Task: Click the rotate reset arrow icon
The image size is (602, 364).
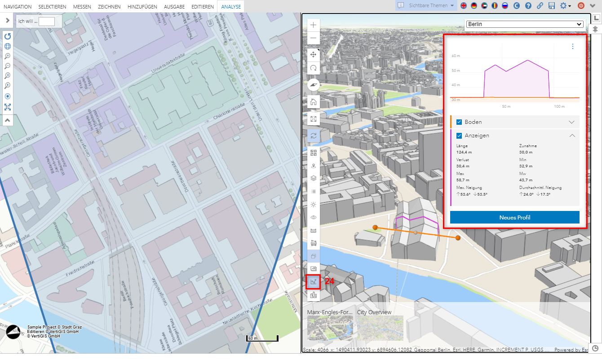Action: point(8,36)
